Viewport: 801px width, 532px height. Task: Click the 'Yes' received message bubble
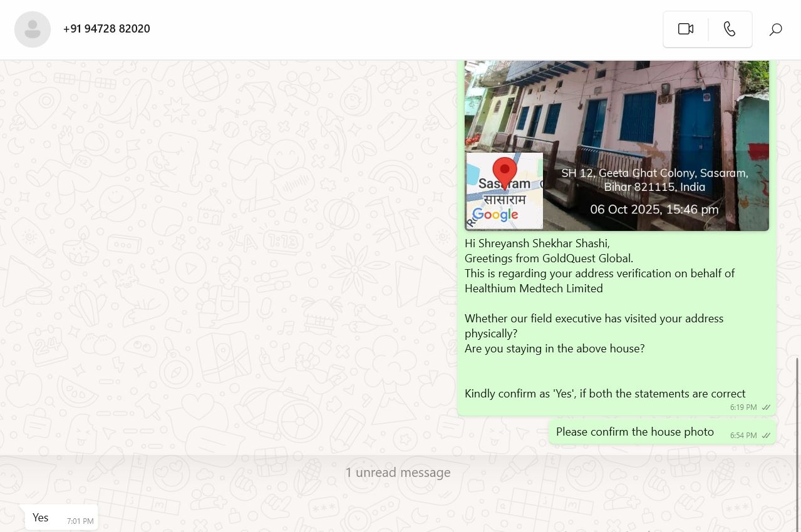61,518
